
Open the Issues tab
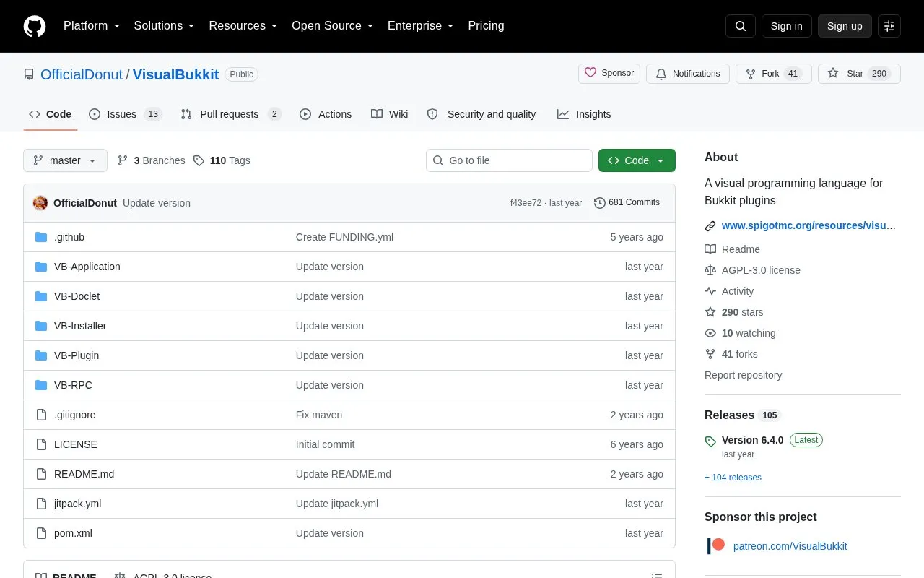coord(126,114)
